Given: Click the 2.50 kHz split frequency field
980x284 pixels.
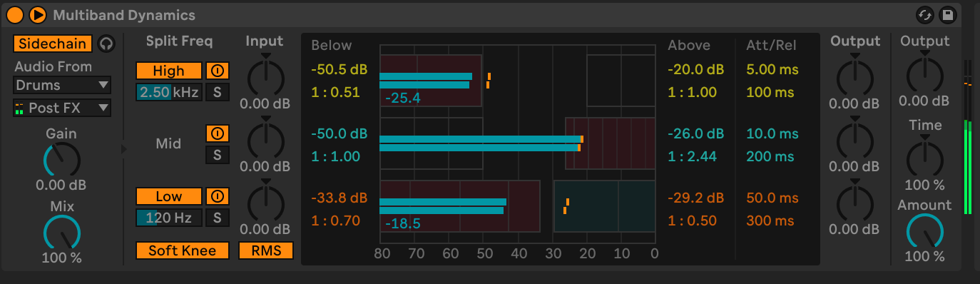Looking at the screenshot, I should [x=168, y=92].
